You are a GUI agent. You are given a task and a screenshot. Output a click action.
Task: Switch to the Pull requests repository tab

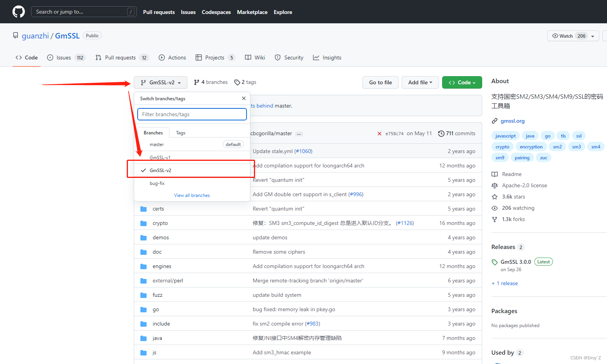(x=122, y=57)
